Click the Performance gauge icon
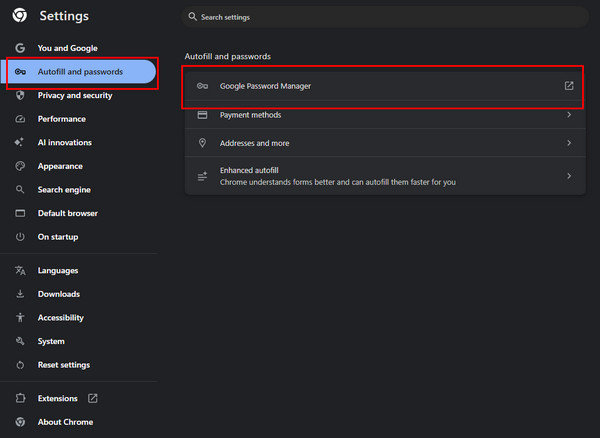Image resolution: width=600 pixels, height=438 pixels. (19, 119)
